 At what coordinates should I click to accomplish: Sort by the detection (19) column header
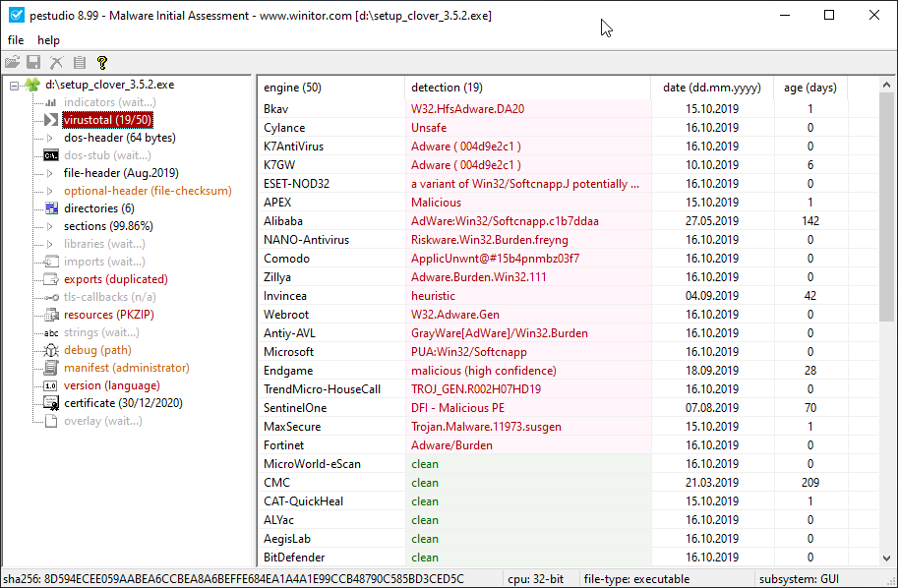point(527,88)
